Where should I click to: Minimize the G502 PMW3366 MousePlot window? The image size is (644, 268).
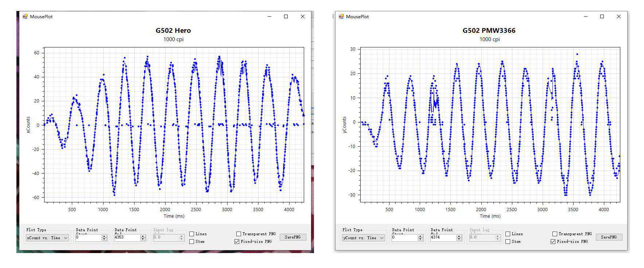point(586,17)
